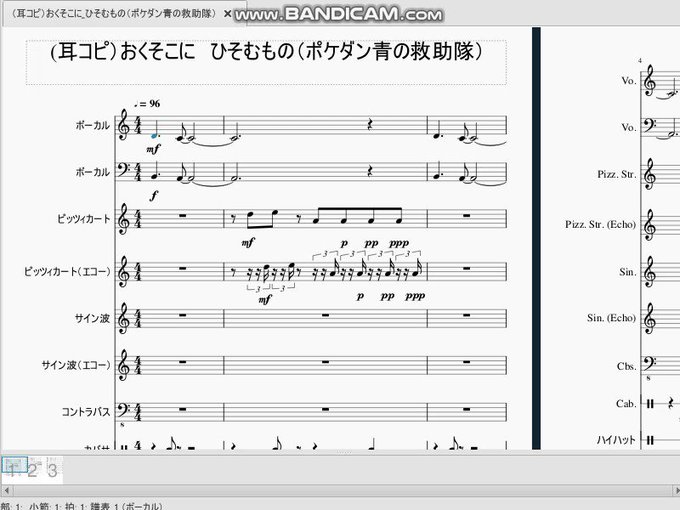Select the quarter rest in top ボーカル measure 2
Viewport: 680px width, 510px height.
(x=369, y=125)
